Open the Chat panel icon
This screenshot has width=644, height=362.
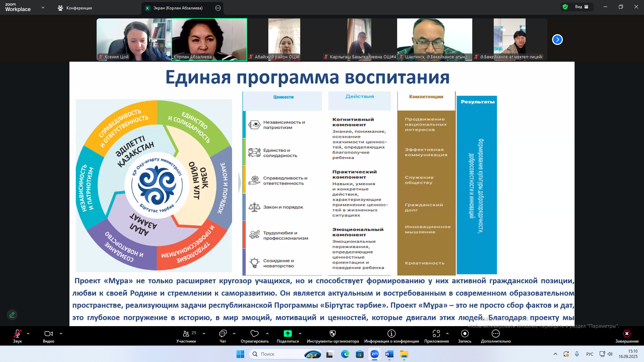pyautogui.click(x=223, y=334)
